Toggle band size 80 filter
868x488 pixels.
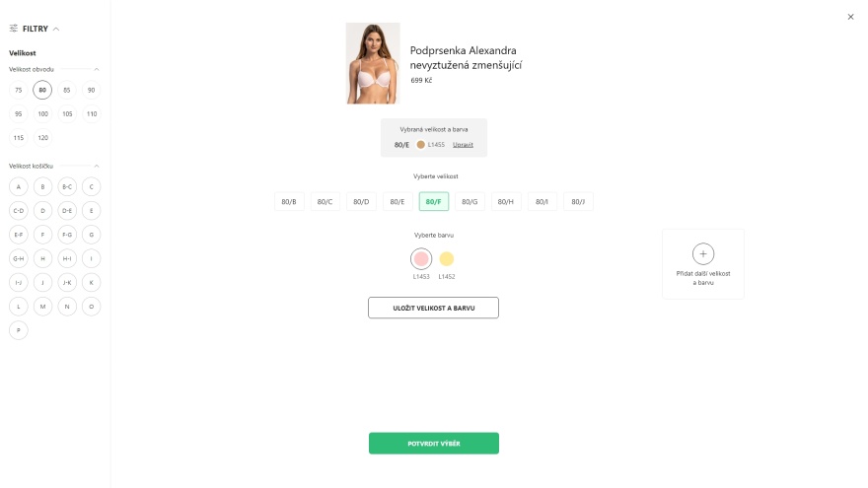(42, 90)
